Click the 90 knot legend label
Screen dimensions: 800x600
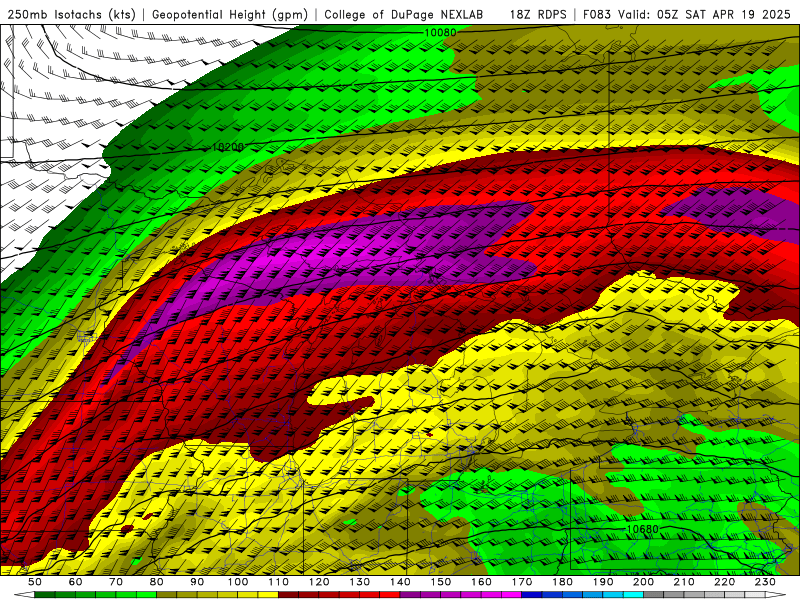click(x=197, y=582)
